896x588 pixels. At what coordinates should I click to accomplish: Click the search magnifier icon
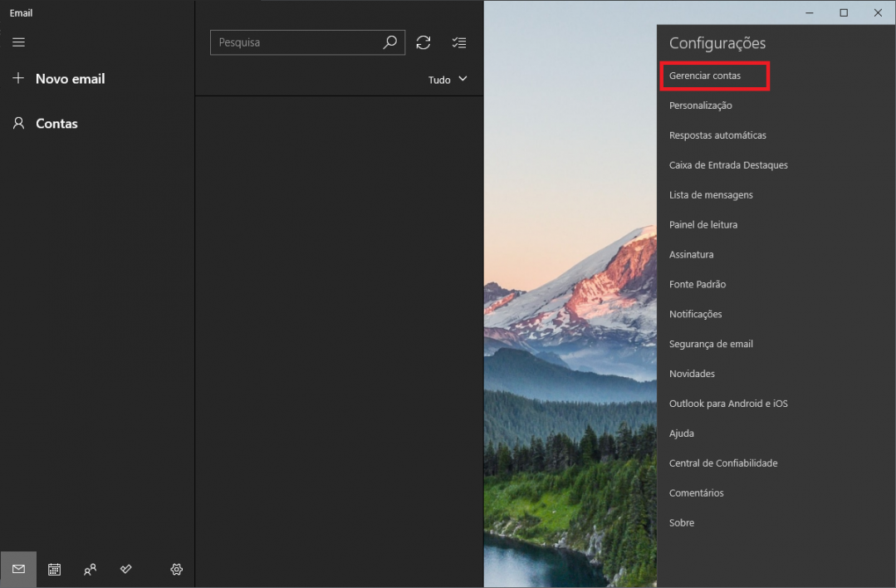[x=389, y=42]
